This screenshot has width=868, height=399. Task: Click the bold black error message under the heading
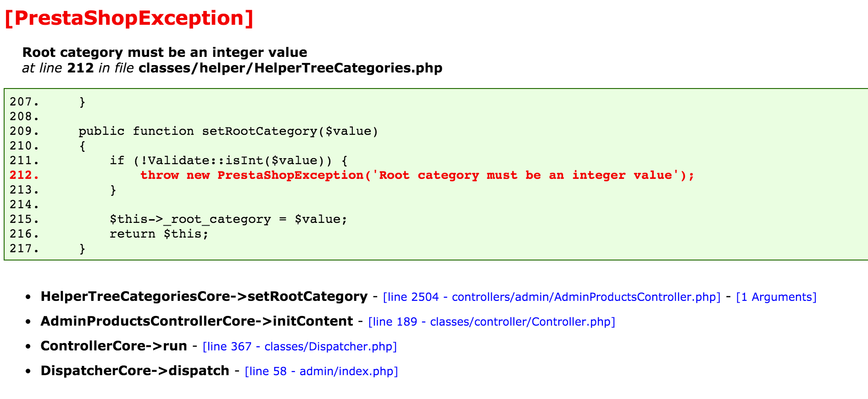tap(165, 52)
